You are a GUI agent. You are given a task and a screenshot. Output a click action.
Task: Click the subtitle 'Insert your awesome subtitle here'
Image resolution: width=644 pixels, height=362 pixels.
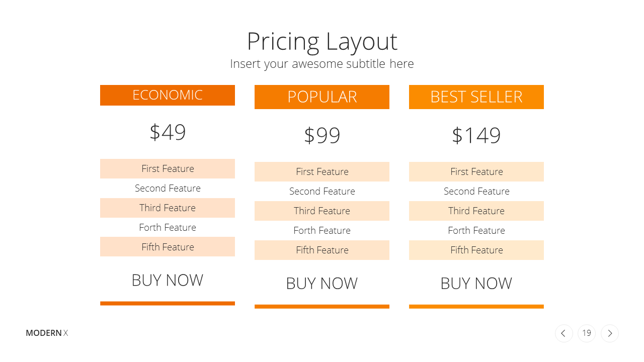click(x=322, y=64)
